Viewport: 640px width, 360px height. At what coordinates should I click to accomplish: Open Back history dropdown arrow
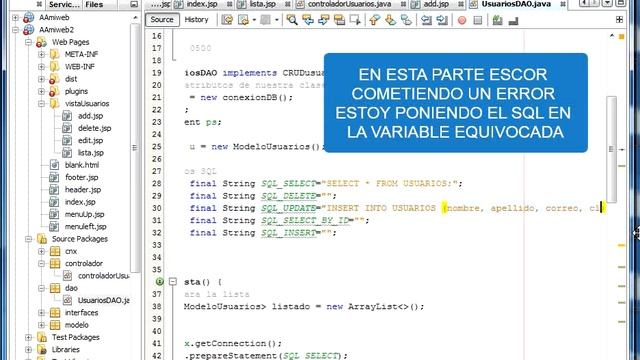[255, 20]
